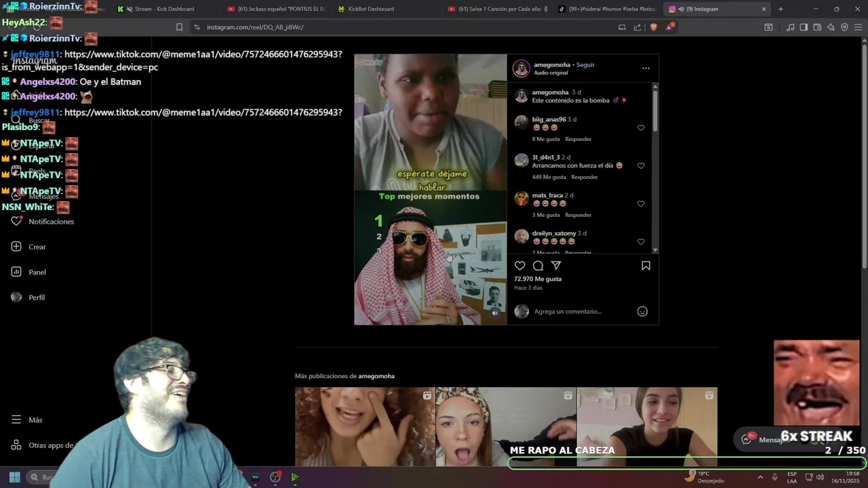Open the Leo AI sparkle icon
Screen dimensions: 868x488
831,27
